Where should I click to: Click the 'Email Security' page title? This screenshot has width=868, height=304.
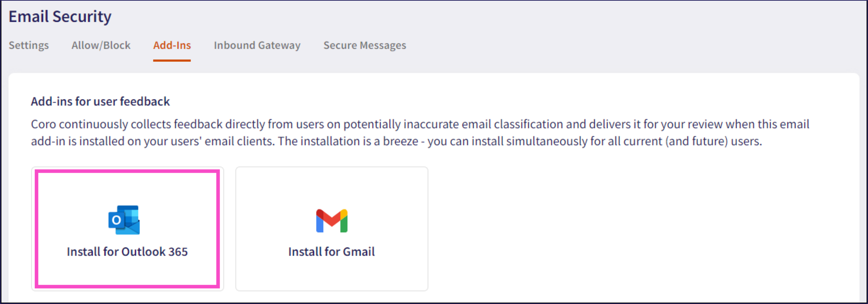60,17
